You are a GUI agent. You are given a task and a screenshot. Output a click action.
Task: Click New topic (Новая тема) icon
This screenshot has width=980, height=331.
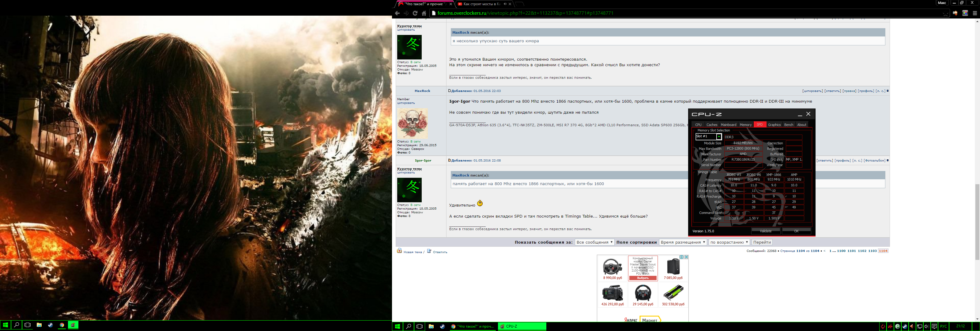tap(399, 251)
